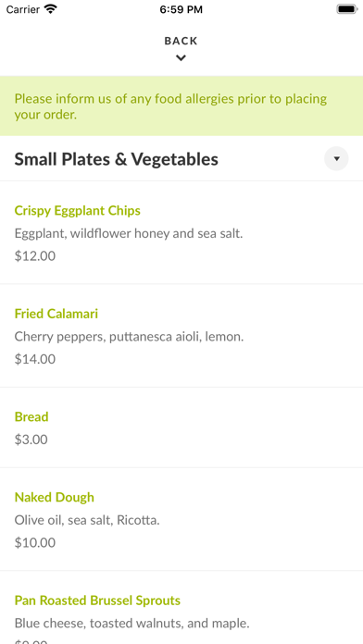Select Fried Calamari menu item
This screenshot has height=644, width=363.
pyautogui.click(x=181, y=336)
